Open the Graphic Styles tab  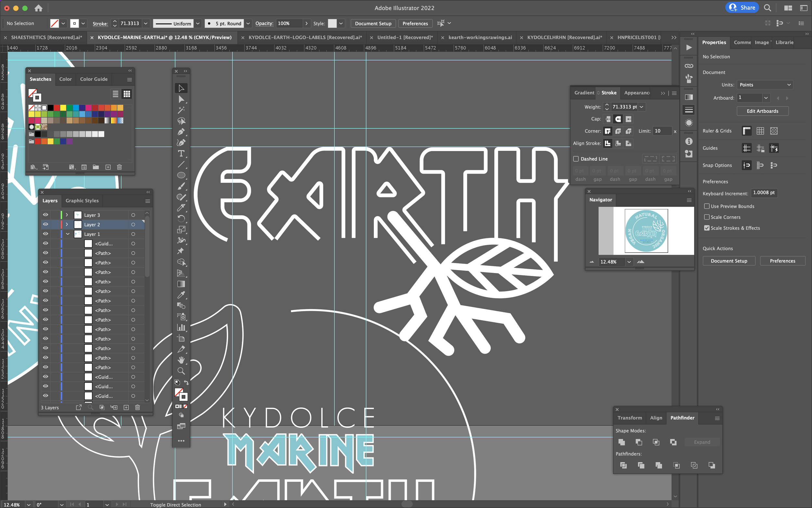pos(82,201)
